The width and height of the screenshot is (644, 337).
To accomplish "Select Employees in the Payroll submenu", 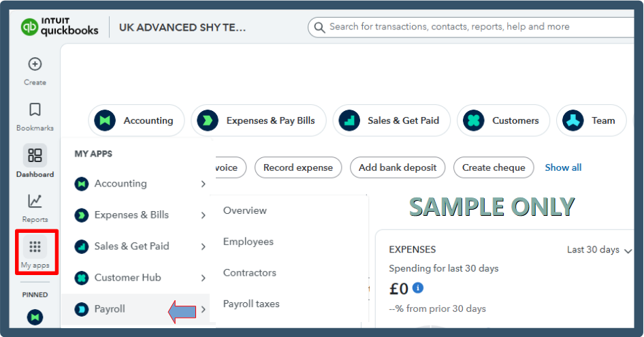I will pos(248,242).
